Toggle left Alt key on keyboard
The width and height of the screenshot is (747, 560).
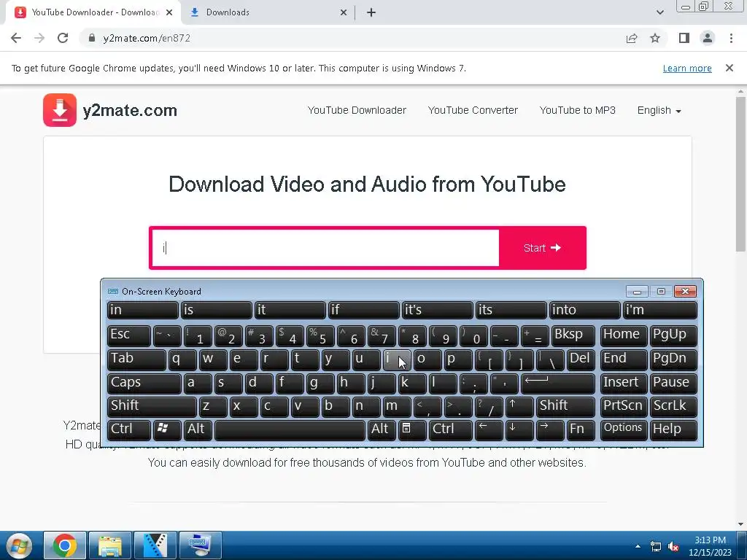pos(198,429)
